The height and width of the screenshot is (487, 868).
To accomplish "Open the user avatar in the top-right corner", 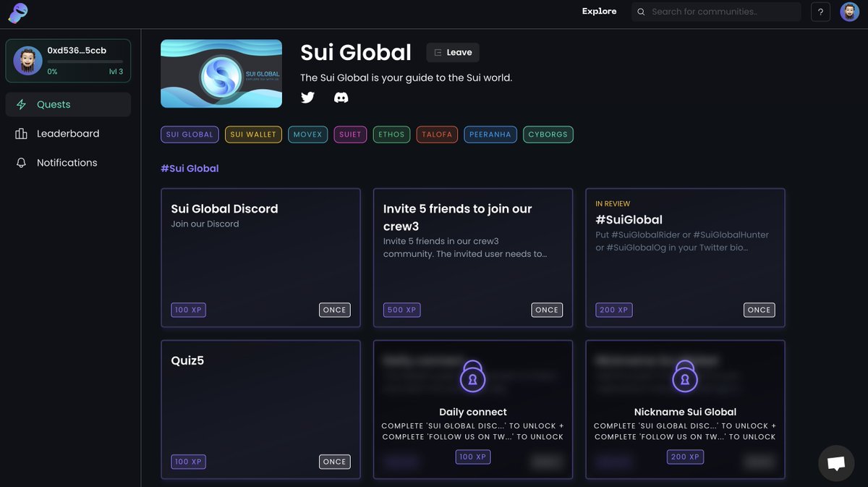I will pyautogui.click(x=849, y=12).
